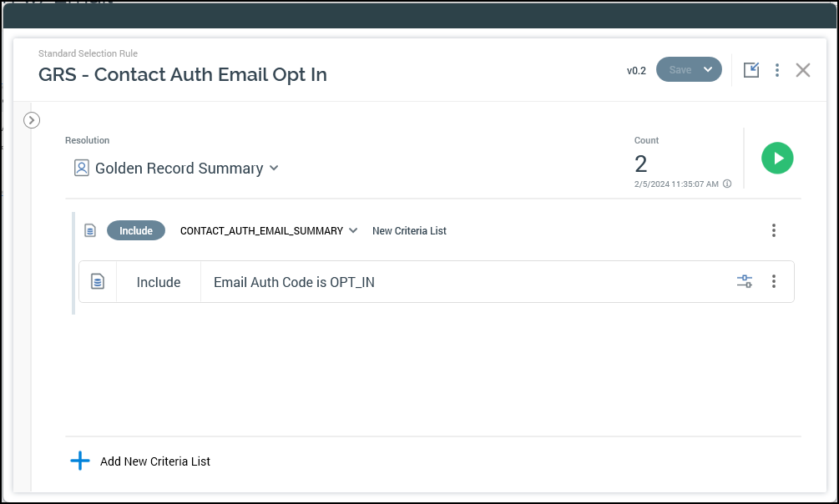Click the info icon beside the count timestamp
Screen dimensions: 839x504
pyautogui.click(x=727, y=184)
